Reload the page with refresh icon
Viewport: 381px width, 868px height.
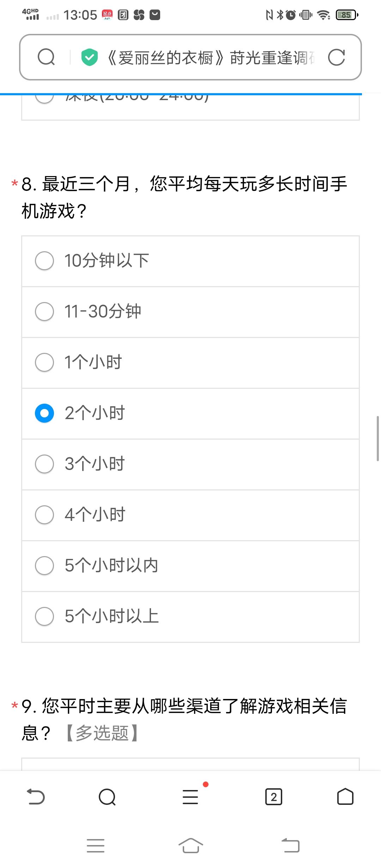click(x=336, y=57)
